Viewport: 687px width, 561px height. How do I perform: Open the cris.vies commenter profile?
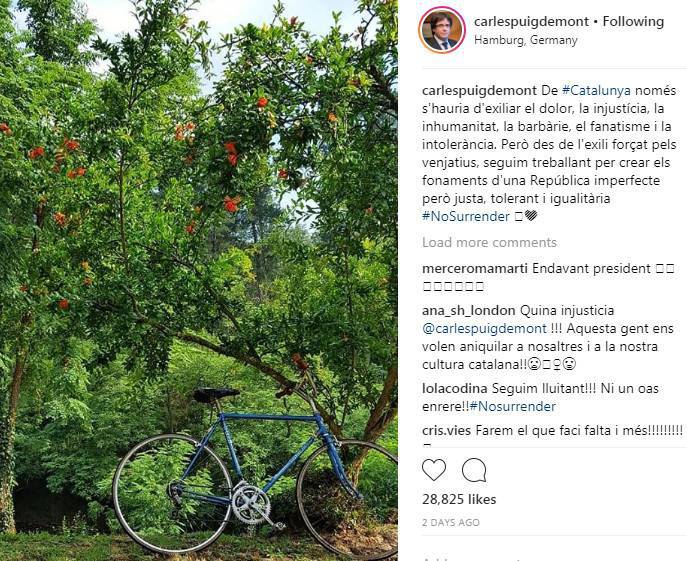[446, 430]
